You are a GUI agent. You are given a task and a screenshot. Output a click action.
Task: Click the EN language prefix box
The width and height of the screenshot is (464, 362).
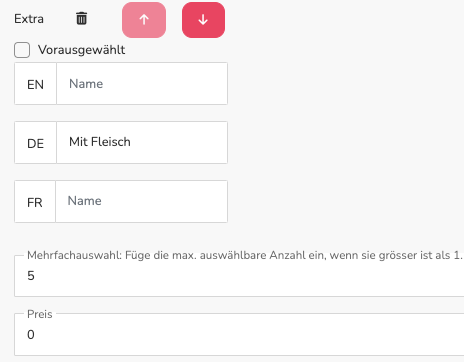[35, 84]
